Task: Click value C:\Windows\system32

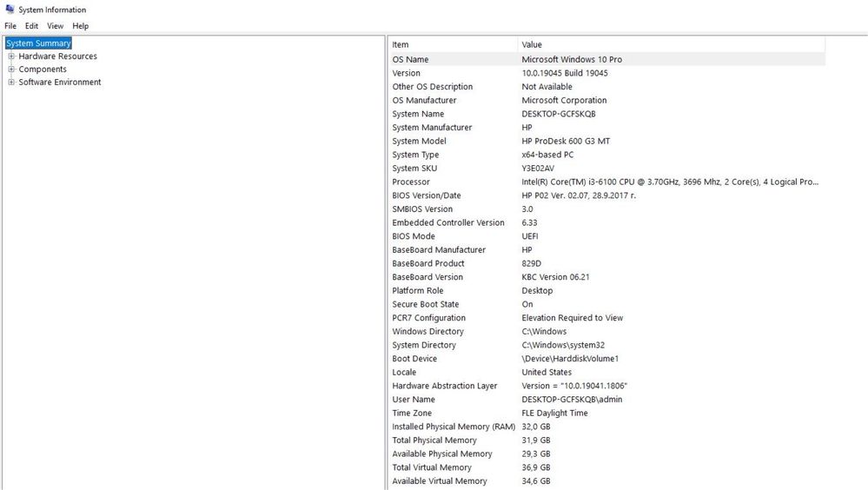Action: [563, 345]
